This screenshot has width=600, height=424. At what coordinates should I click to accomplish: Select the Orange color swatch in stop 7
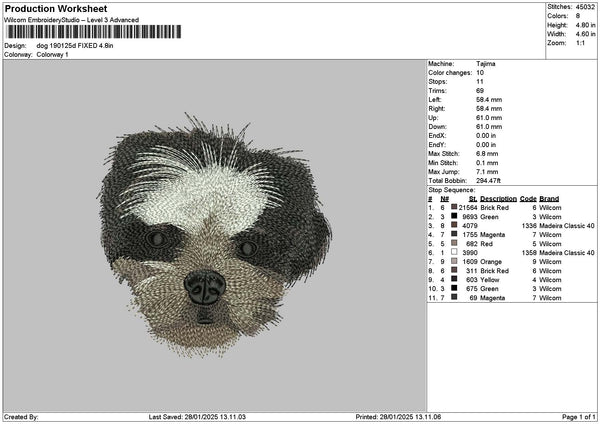click(x=454, y=261)
